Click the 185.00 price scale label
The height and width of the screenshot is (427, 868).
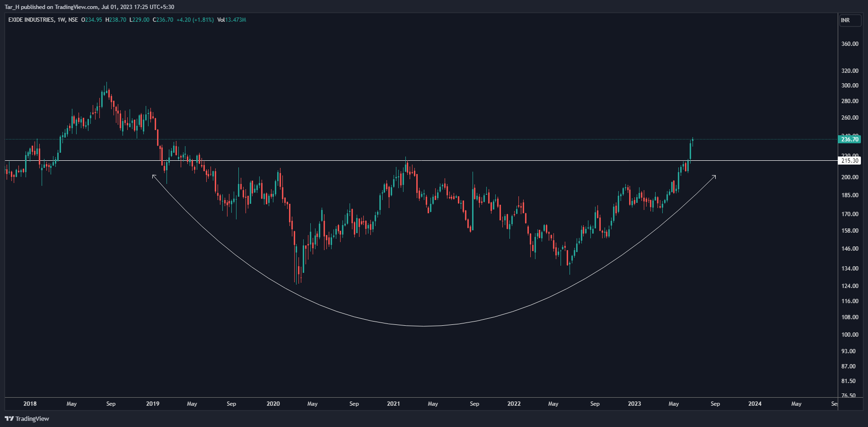coord(850,195)
